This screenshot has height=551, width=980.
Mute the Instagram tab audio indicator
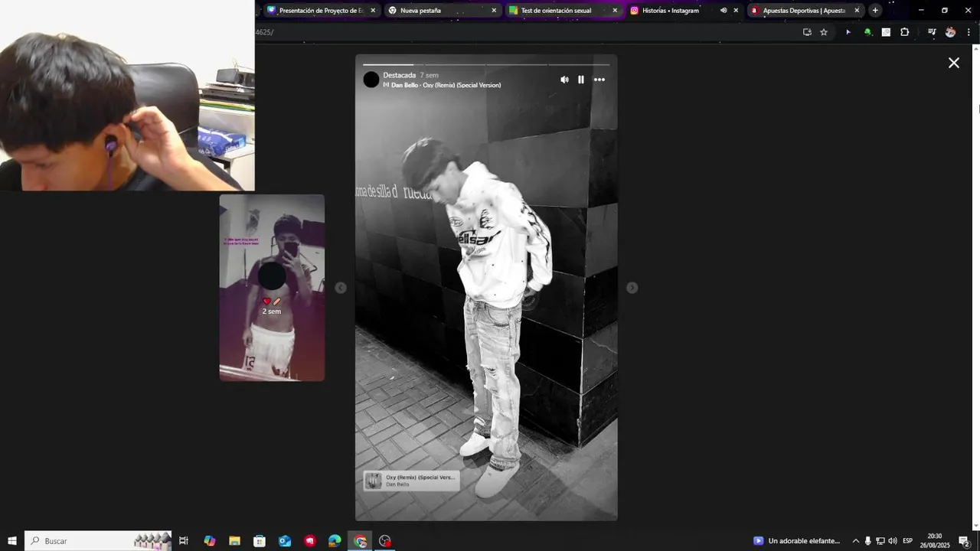tap(724, 11)
